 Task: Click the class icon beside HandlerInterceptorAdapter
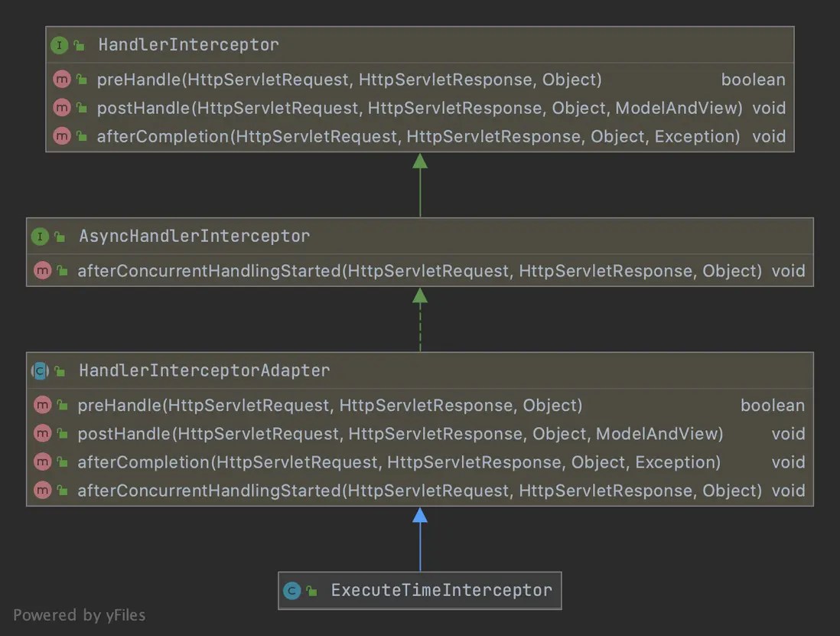tap(38, 371)
